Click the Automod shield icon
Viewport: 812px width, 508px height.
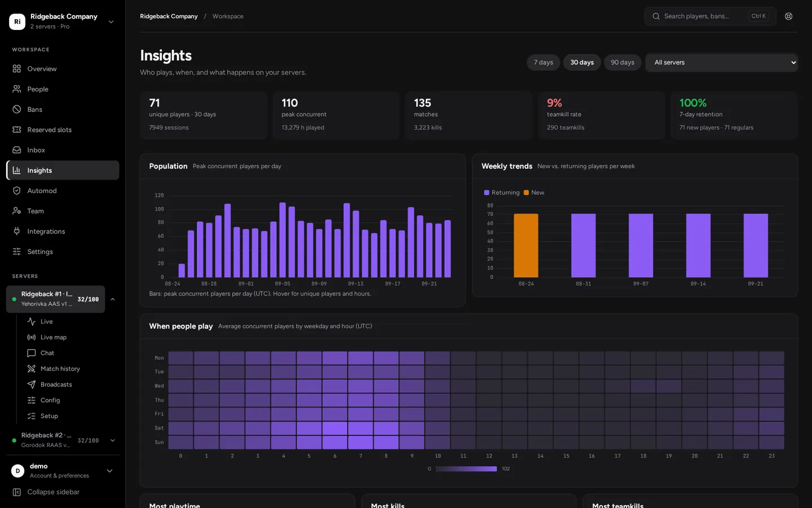coord(17,191)
